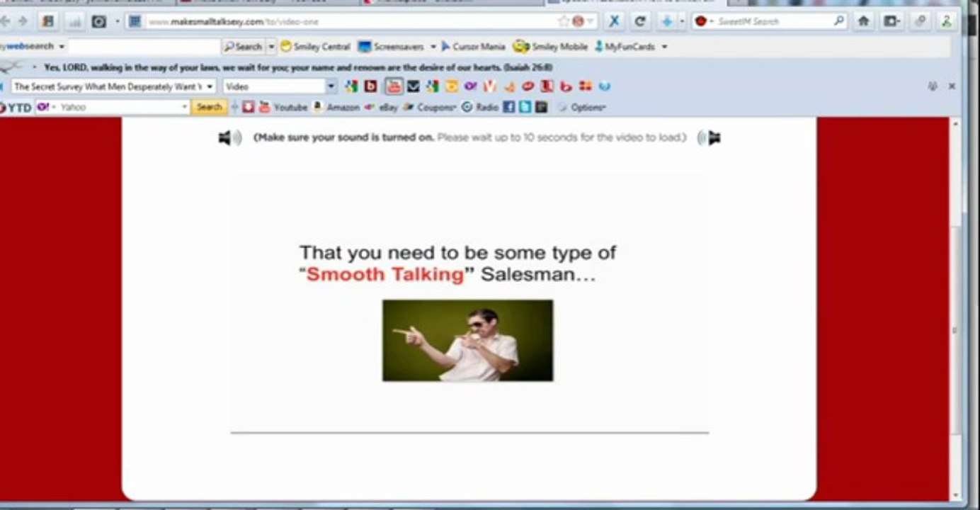The height and width of the screenshot is (510, 980).
Task: Click the camera icon in navigation bar
Action: tap(99, 21)
